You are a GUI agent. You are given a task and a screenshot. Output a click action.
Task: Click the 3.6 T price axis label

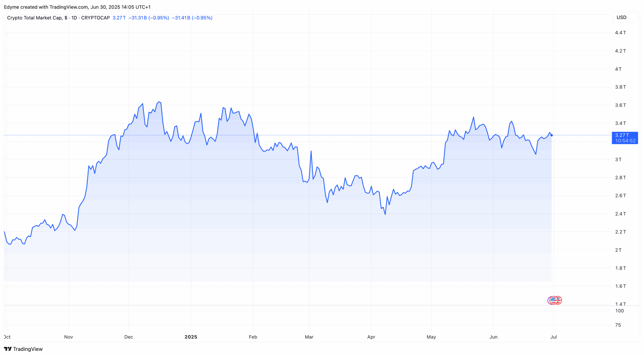click(620, 105)
